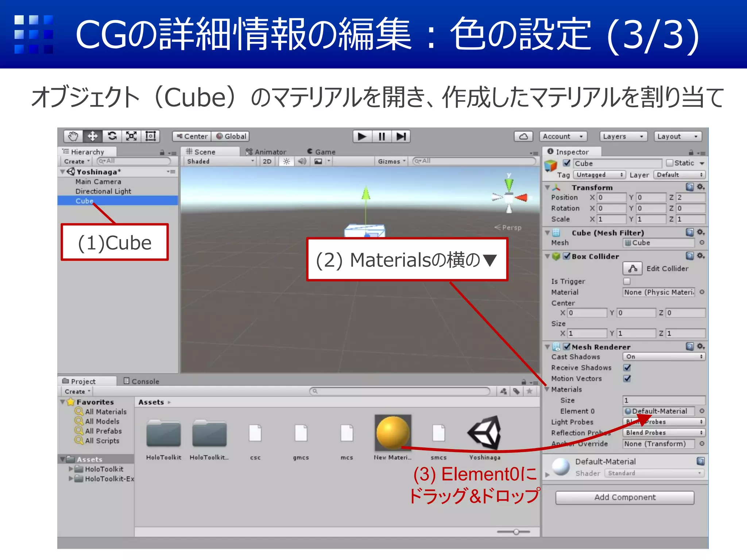
Task: Expand the HoloToolkit folder in tree
Action: (71, 469)
